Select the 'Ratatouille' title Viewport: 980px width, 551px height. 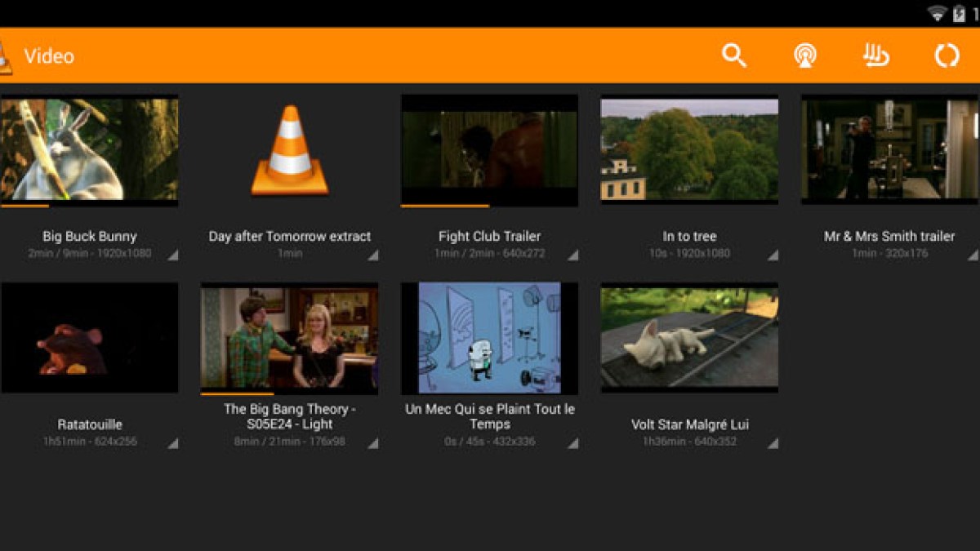90,424
